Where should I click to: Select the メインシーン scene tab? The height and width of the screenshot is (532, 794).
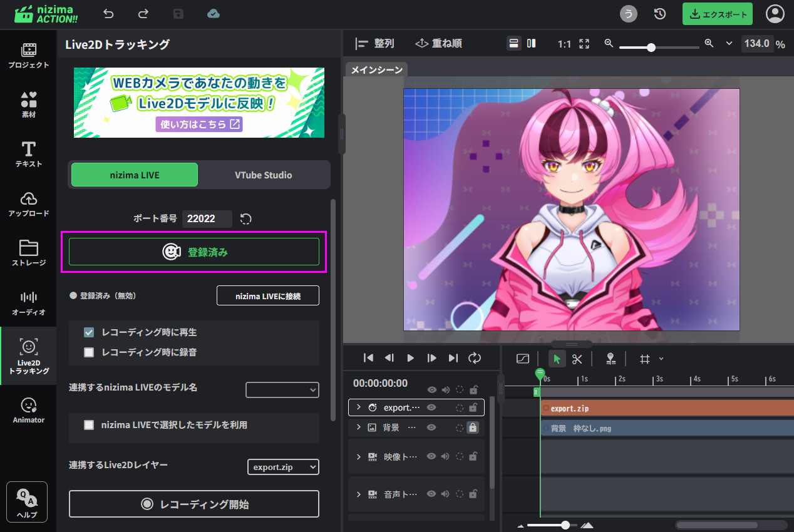376,70
